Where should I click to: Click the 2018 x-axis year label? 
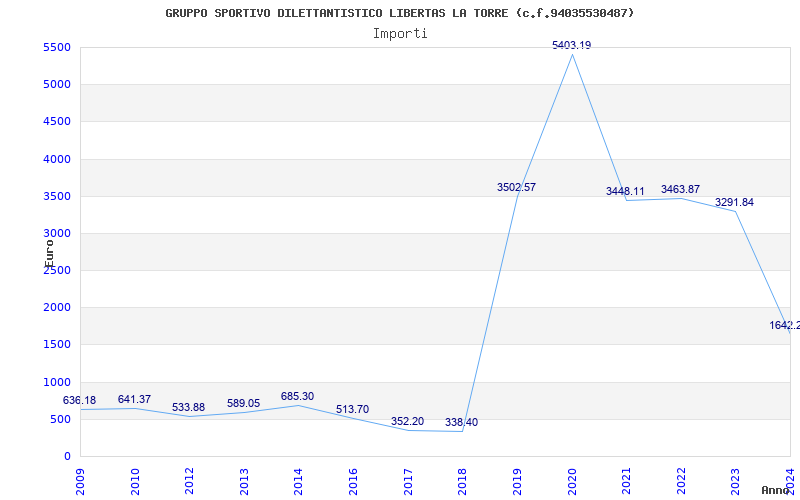click(x=462, y=481)
